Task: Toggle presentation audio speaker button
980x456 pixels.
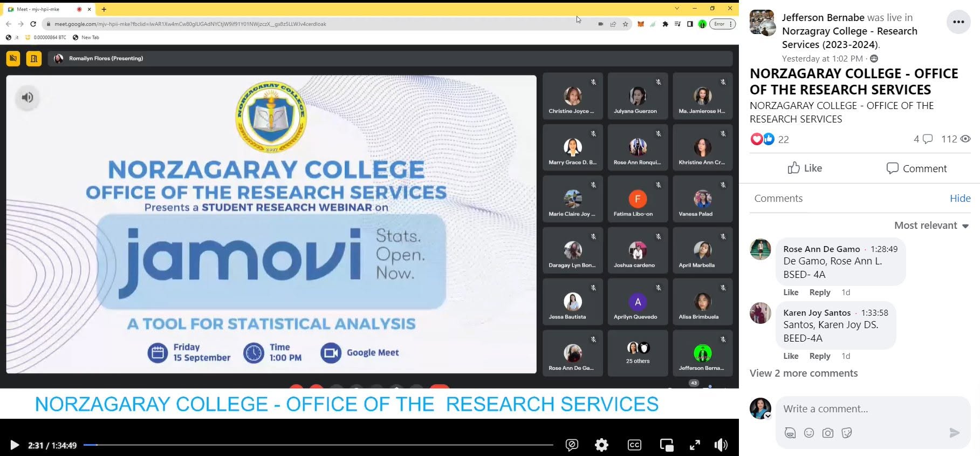Action: tap(28, 98)
